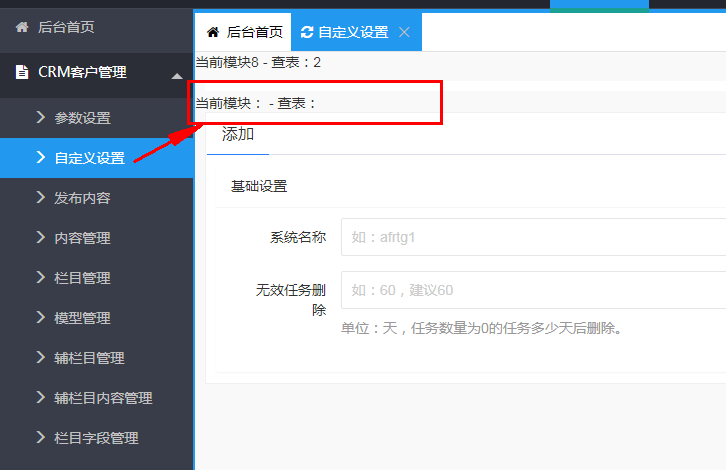The image size is (726, 470).
Task: Select the 自定义设置 tab label
Action: tap(353, 32)
